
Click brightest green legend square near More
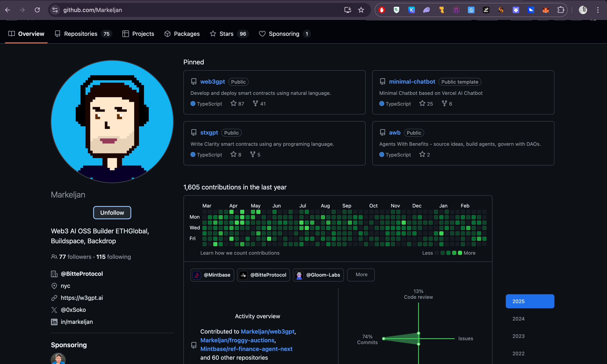[460, 253]
